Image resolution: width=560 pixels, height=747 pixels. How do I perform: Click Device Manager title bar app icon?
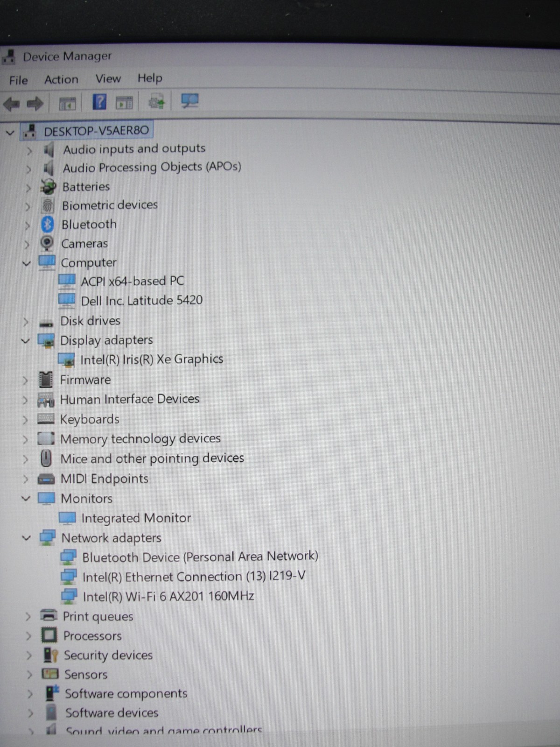[x=8, y=56]
